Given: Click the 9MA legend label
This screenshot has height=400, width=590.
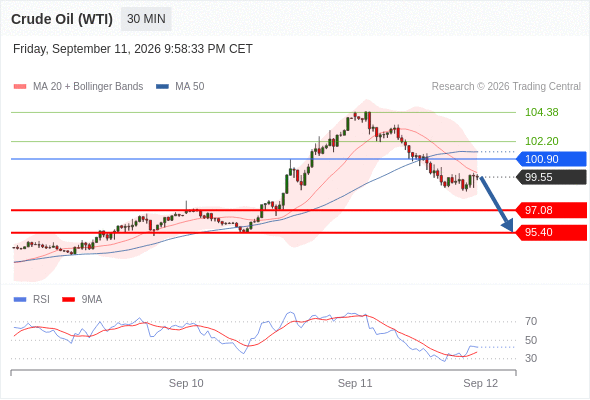Looking at the screenshot, I should pyautogui.click(x=92, y=300).
